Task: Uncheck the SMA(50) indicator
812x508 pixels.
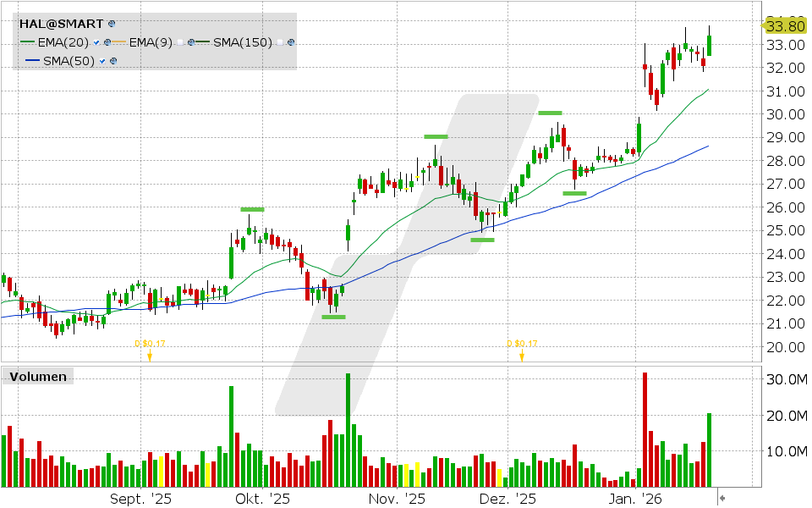Action: pyautogui.click(x=102, y=60)
